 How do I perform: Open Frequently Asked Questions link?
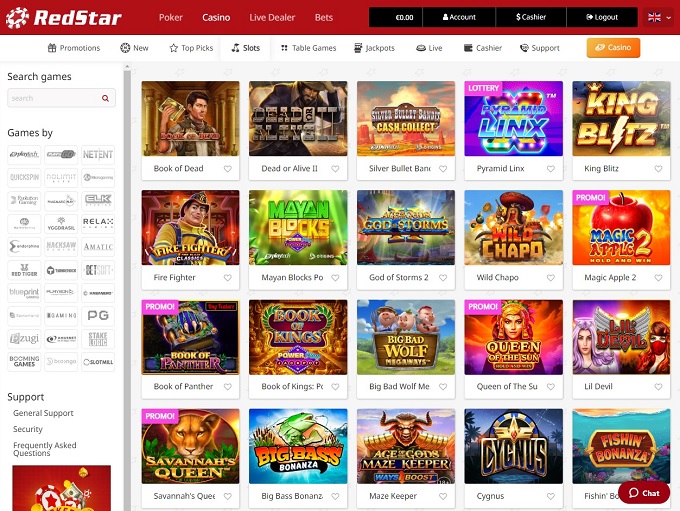[x=45, y=449]
